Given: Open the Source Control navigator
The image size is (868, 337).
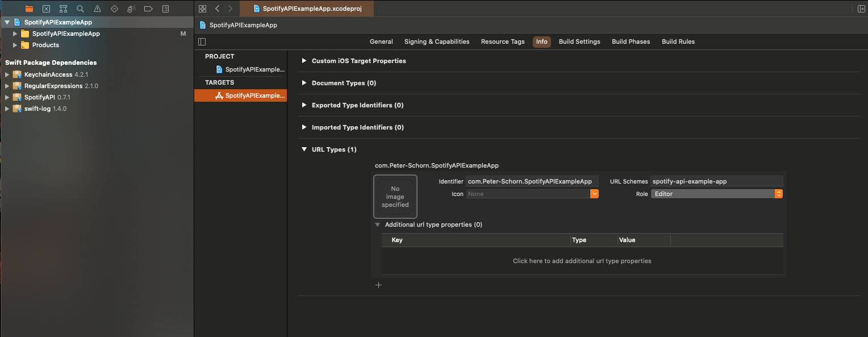Looking at the screenshot, I should [x=46, y=9].
